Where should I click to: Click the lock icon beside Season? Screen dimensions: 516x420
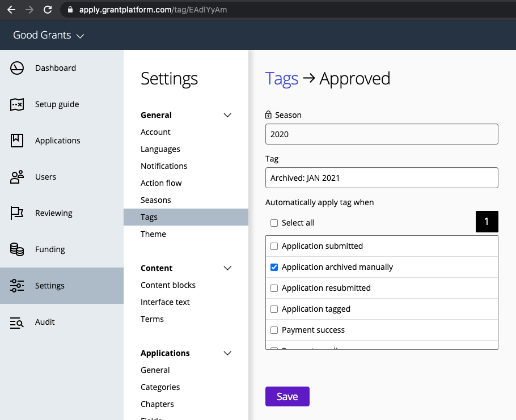[269, 115]
